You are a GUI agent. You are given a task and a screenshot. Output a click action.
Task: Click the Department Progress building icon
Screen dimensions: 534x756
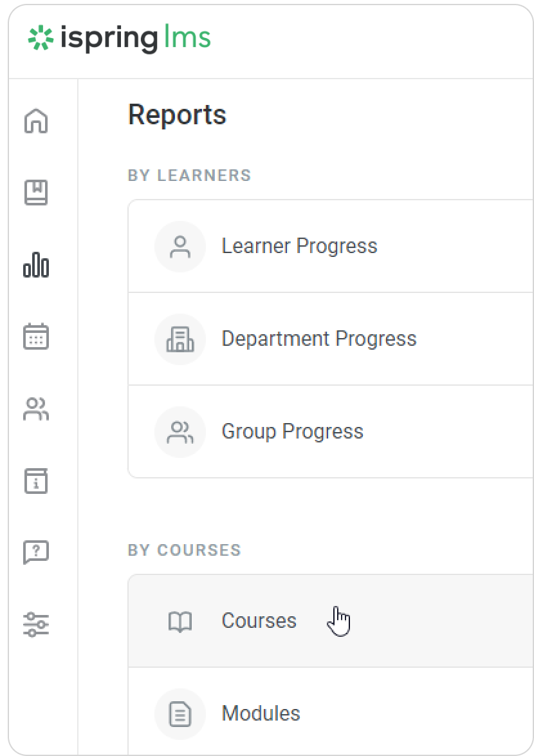pos(180,339)
